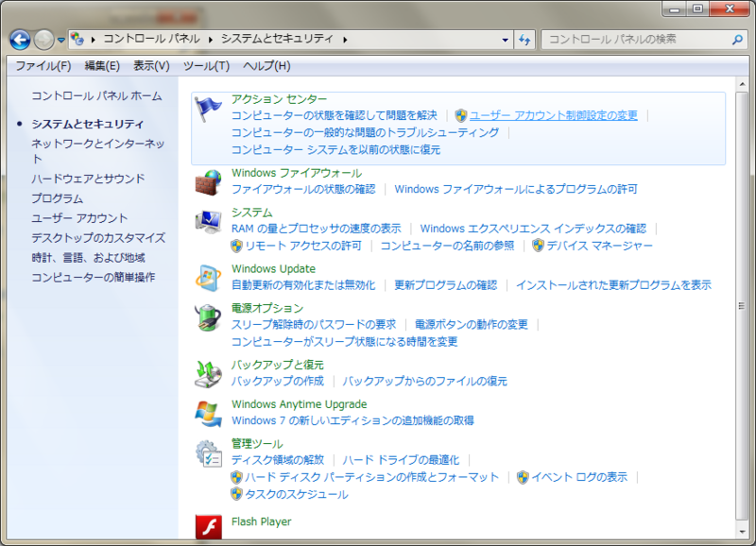Click the search magnifier icon

tap(737, 40)
